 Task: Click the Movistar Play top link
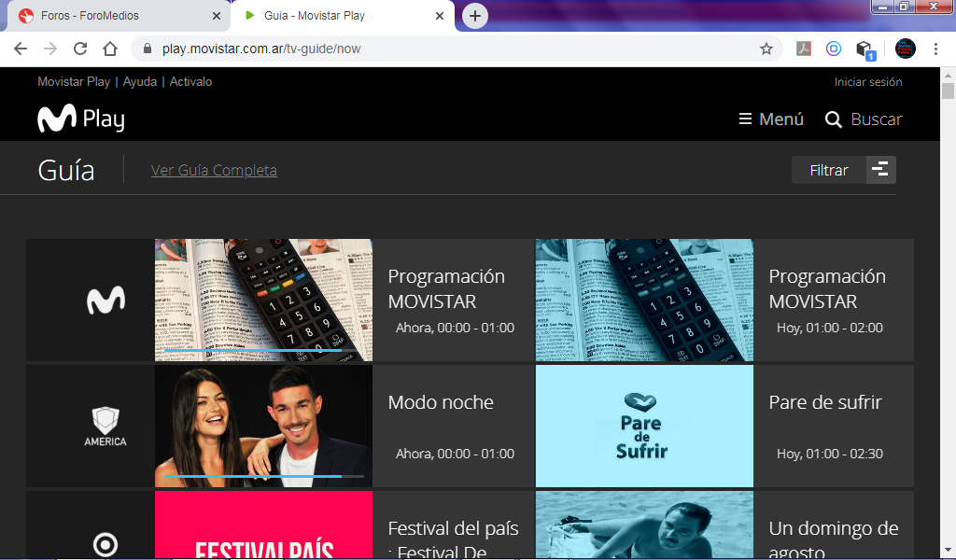click(x=74, y=81)
